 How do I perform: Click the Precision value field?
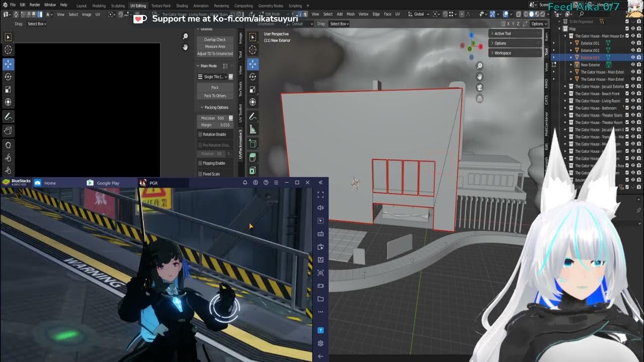[212, 118]
